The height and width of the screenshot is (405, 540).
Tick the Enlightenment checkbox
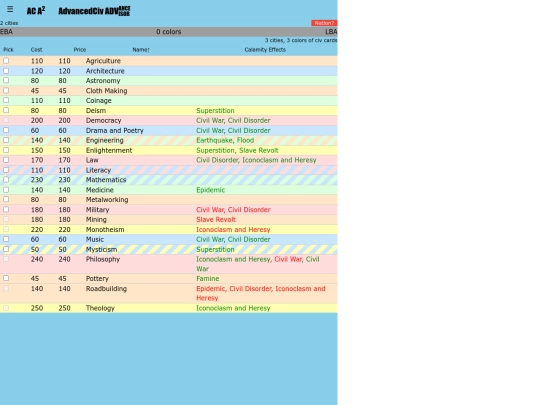coord(6,150)
